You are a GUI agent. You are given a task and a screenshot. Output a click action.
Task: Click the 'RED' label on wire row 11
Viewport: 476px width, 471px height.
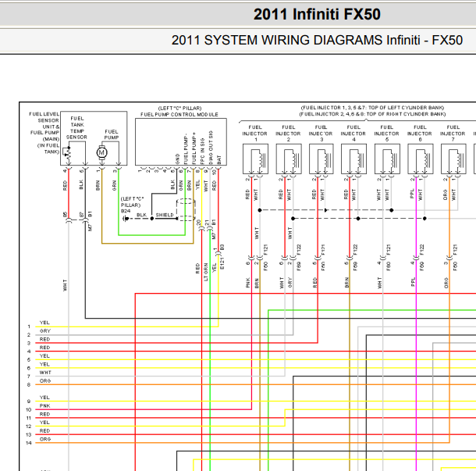pos(44,414)
